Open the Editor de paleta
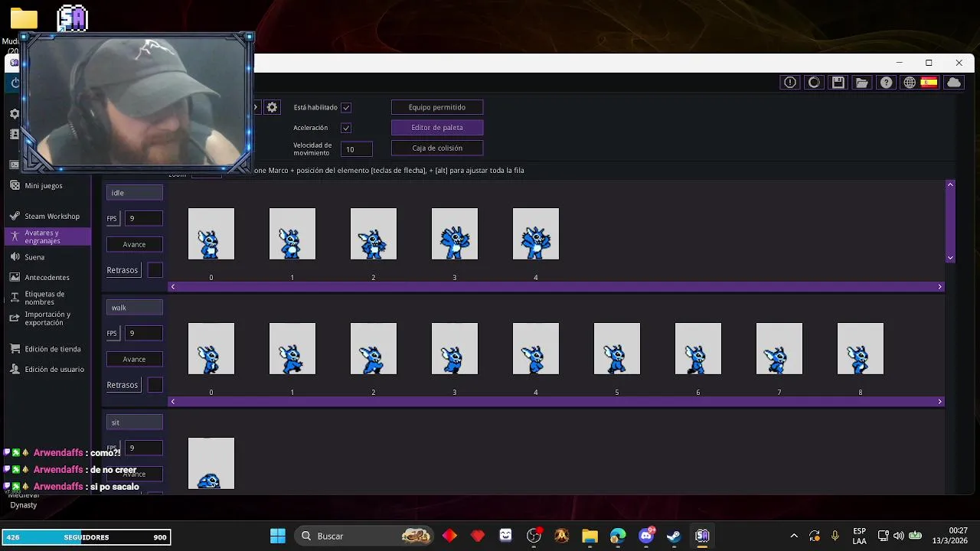 437,128
